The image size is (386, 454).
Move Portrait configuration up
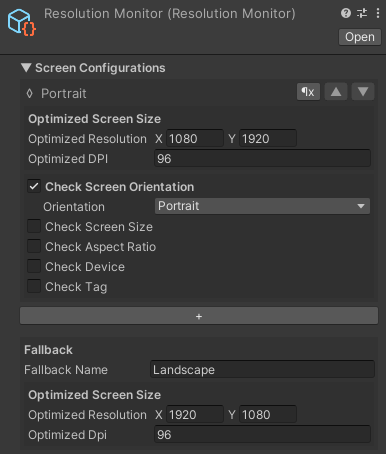[336, 92]
